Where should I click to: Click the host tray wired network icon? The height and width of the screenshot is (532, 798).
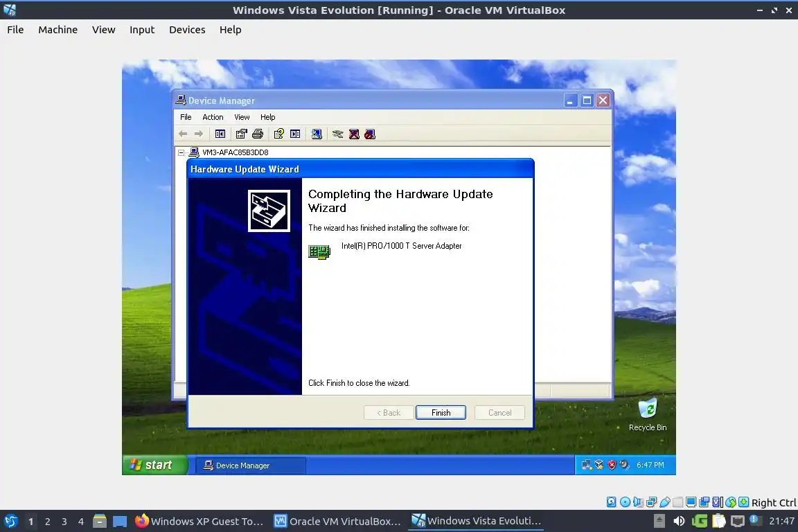[x=738, y=521]
